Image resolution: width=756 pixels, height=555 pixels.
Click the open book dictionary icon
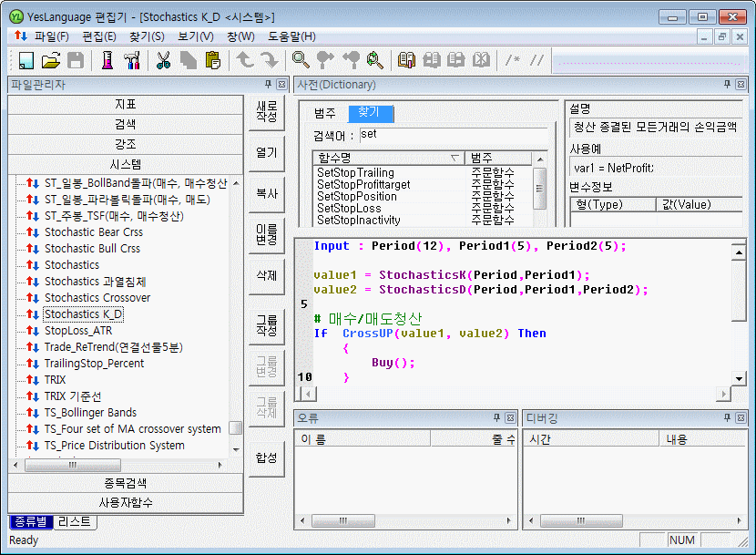(406, 60)
